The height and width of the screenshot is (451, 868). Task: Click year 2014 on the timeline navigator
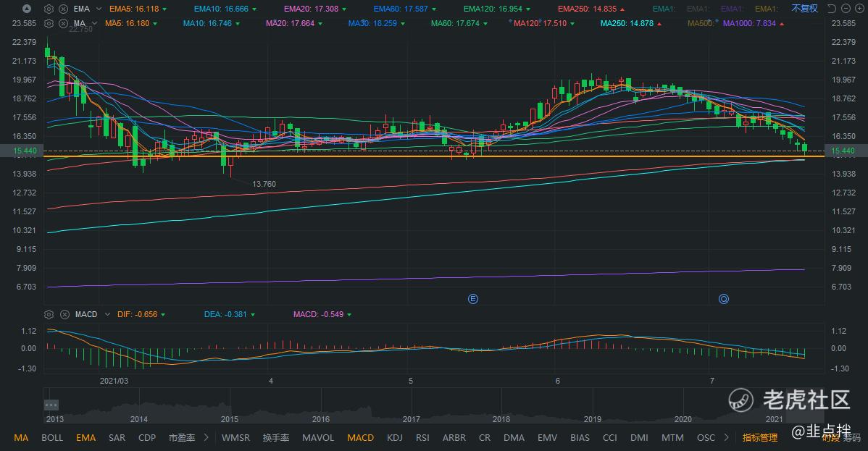pyautogui.click(x=138, y=419)
